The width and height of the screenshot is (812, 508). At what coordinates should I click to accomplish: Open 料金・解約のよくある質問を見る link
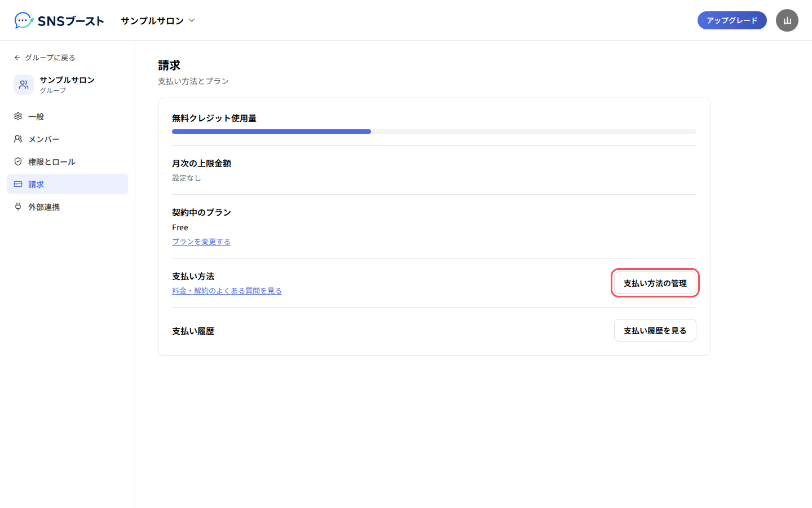point(227,291)
